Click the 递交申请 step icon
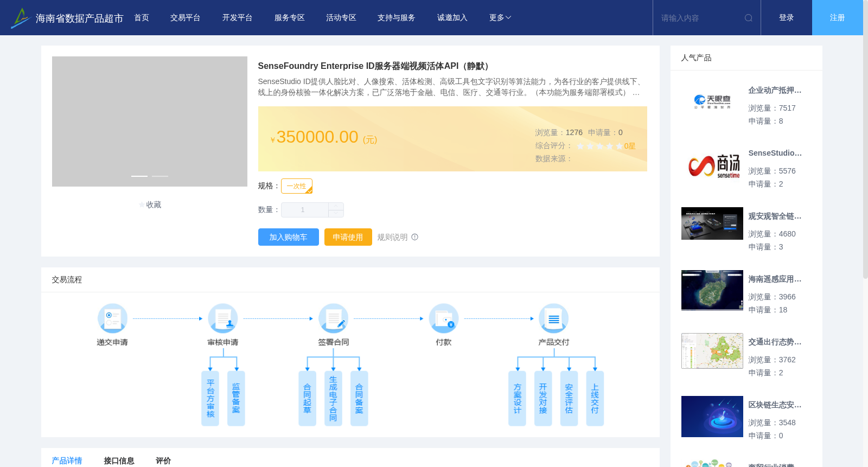Image resolution: width=868 pixels, height=467 pixels. tap(112, 318)
